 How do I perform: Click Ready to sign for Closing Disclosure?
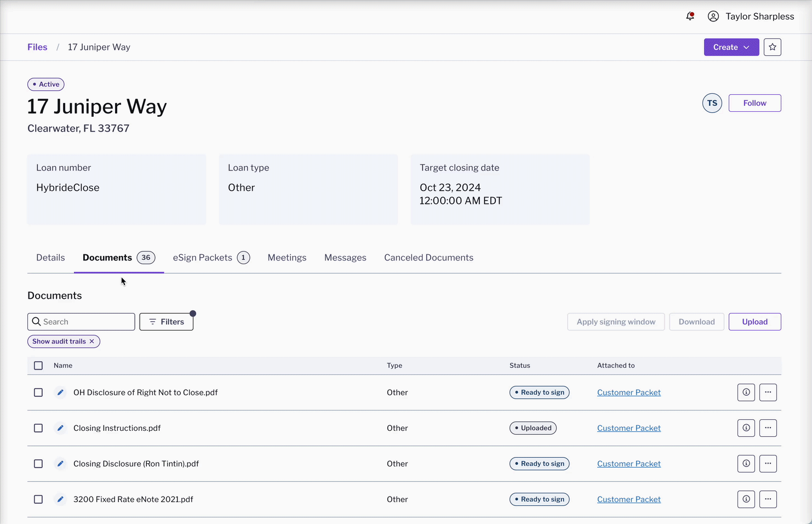coord(540,464)
